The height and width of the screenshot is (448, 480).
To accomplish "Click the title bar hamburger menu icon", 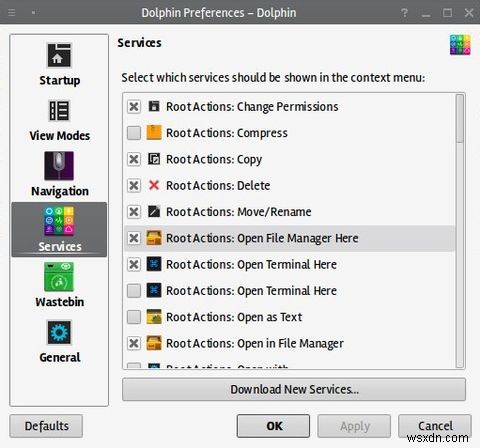I will 12,13.
